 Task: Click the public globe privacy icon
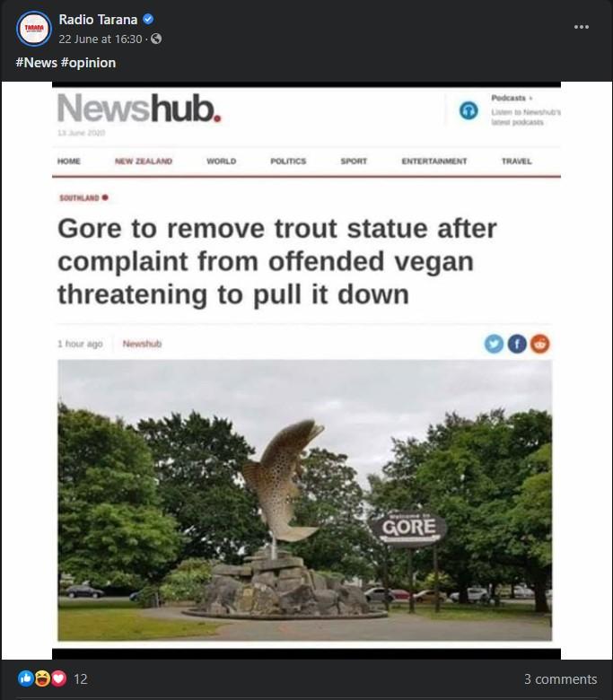point(156,39)
